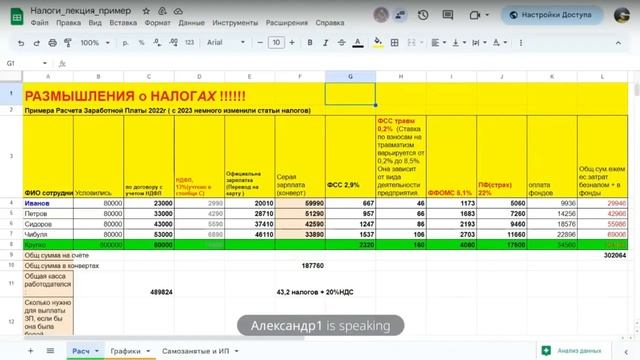Open the Google account avatar

(622, 15)
